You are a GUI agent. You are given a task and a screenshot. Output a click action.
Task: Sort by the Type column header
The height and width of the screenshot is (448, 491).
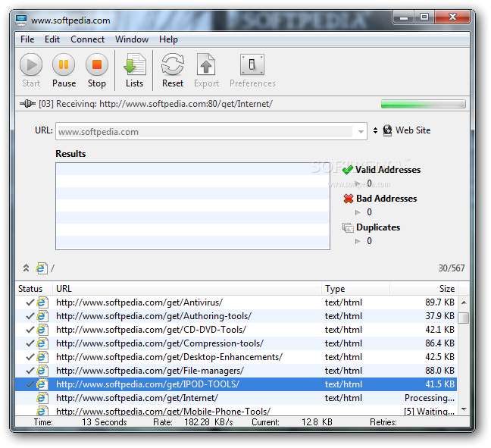355,289
